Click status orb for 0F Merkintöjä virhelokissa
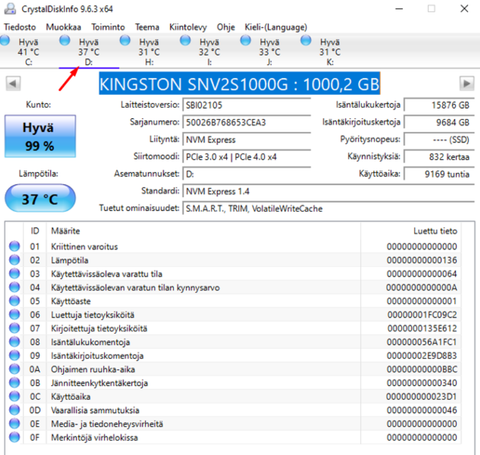Viewport: 480px width, 455px height. (x=14, y=437)
